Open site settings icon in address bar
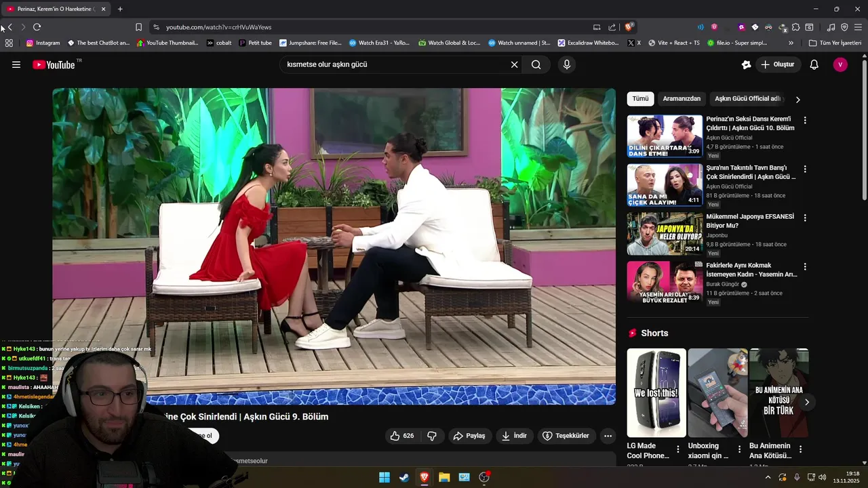Viewport: 868px width, 488px height. click(156, 27)
